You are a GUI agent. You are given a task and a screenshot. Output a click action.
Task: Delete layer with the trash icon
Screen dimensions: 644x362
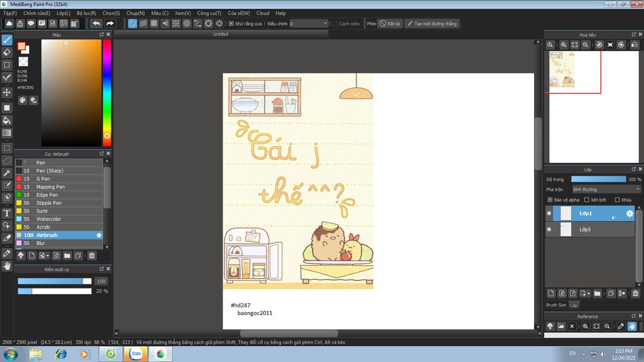point(635,293)
